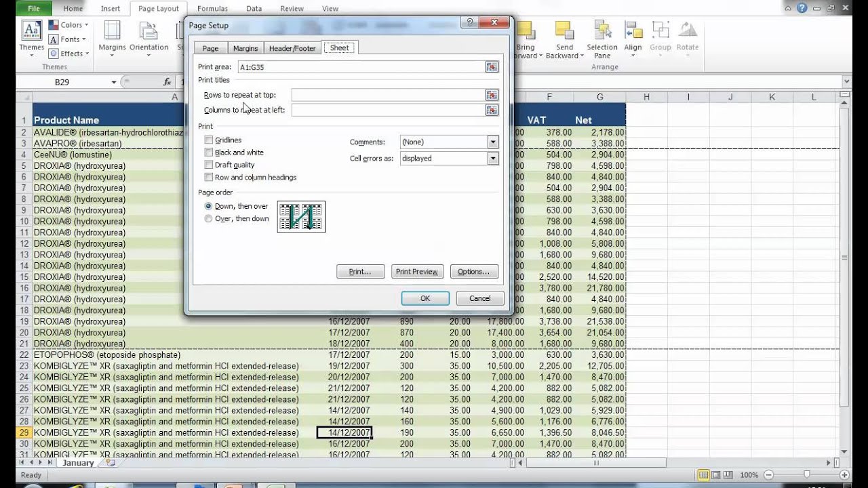Collapse dialog for Print area range
The height and width of the screenshot is (488, 868).
tap(492, 67)
